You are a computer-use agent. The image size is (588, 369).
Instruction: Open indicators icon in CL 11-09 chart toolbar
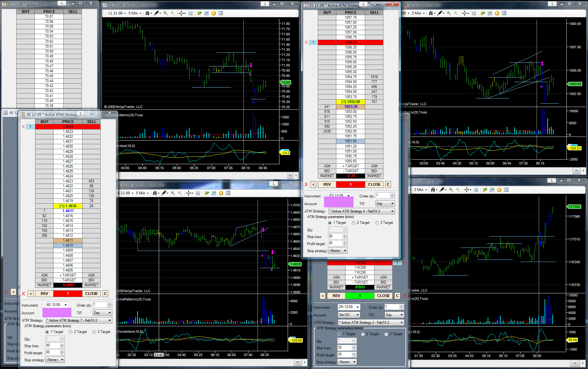[206, 13]
